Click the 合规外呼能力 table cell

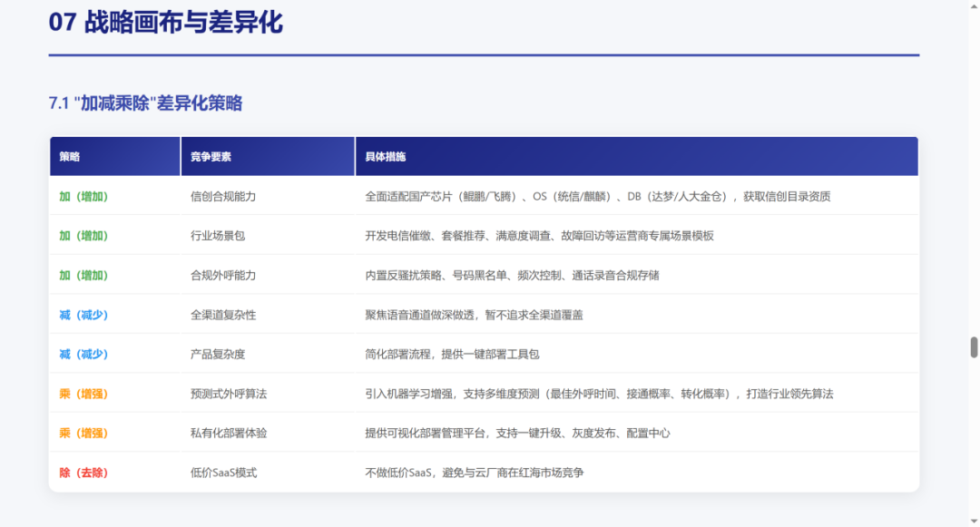click(x=223, y=275)
